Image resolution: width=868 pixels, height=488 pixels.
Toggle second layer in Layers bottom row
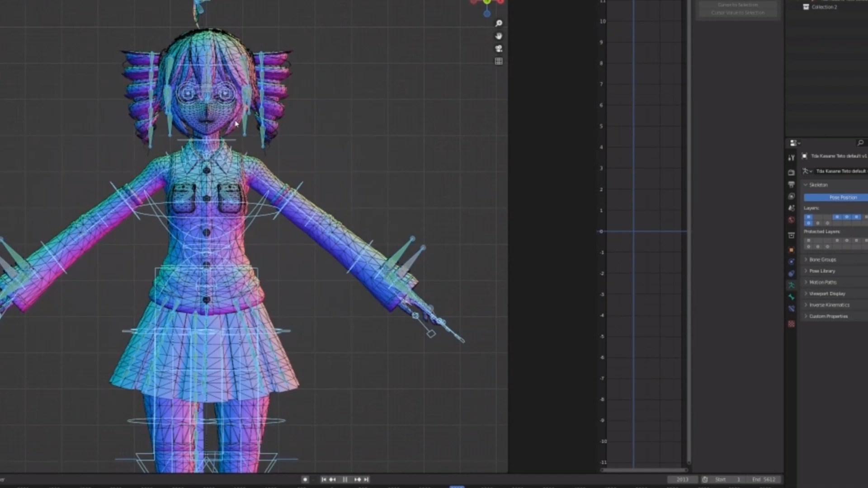[818, 223]
